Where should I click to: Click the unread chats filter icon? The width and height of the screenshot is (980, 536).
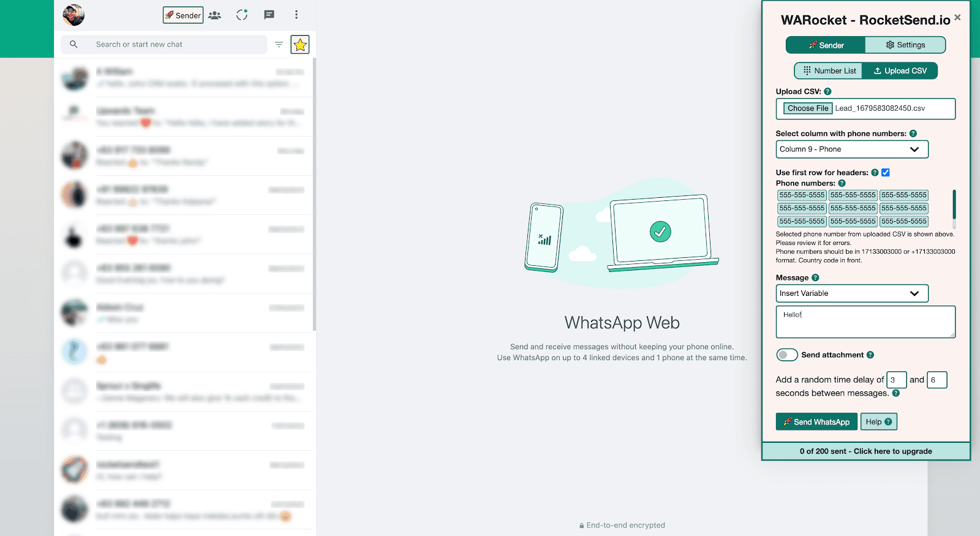(279, 45)
